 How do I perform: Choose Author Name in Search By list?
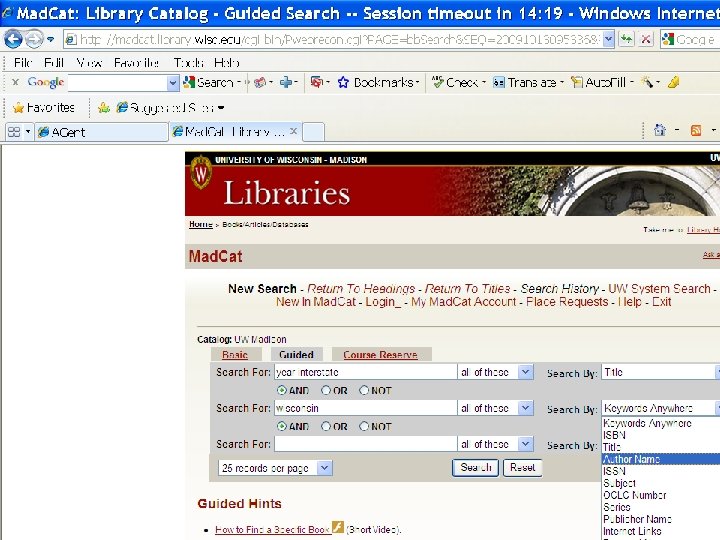pos(661,459)
